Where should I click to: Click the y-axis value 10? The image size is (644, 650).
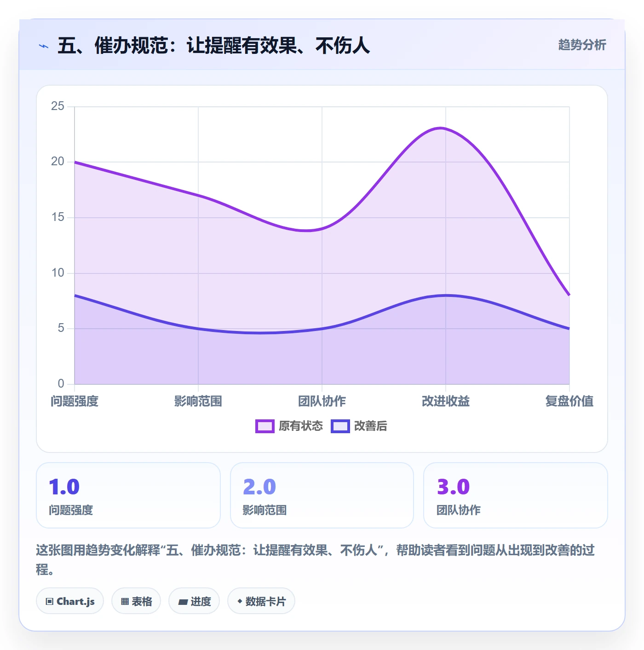pos(58,273)
